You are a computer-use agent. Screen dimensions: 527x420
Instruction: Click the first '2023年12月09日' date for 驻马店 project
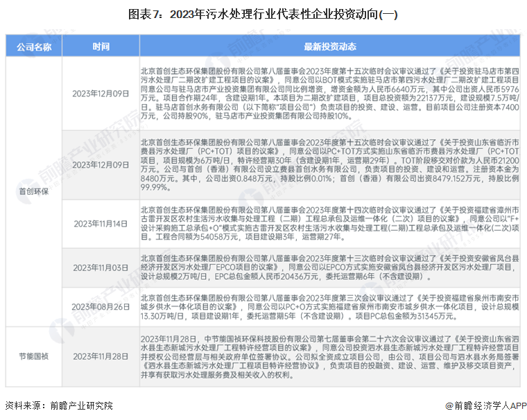101,94
